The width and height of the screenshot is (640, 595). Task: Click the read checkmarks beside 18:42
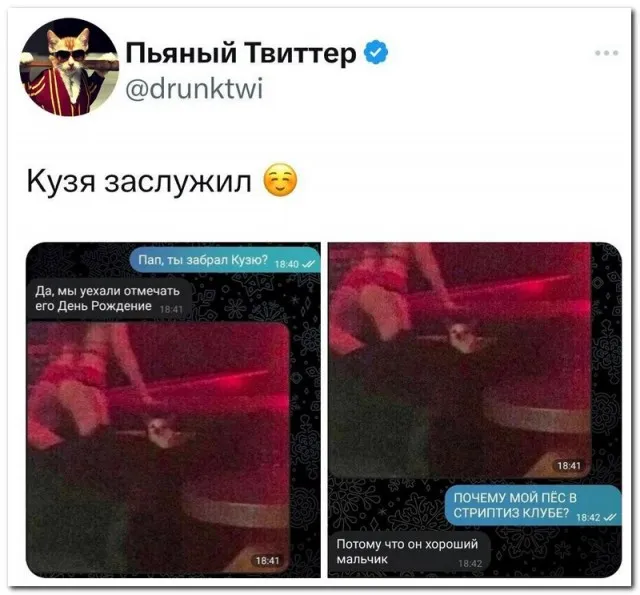(610, 517)
